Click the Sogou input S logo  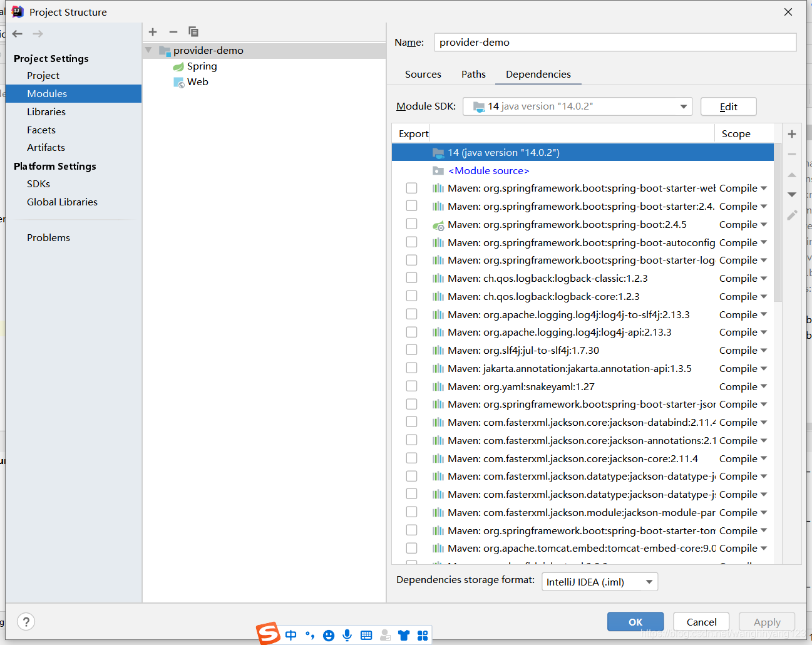pos(268,634)
